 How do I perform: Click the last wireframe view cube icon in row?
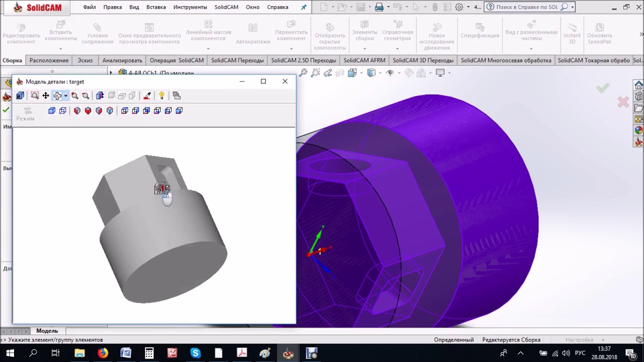click(x=179, y=111)
